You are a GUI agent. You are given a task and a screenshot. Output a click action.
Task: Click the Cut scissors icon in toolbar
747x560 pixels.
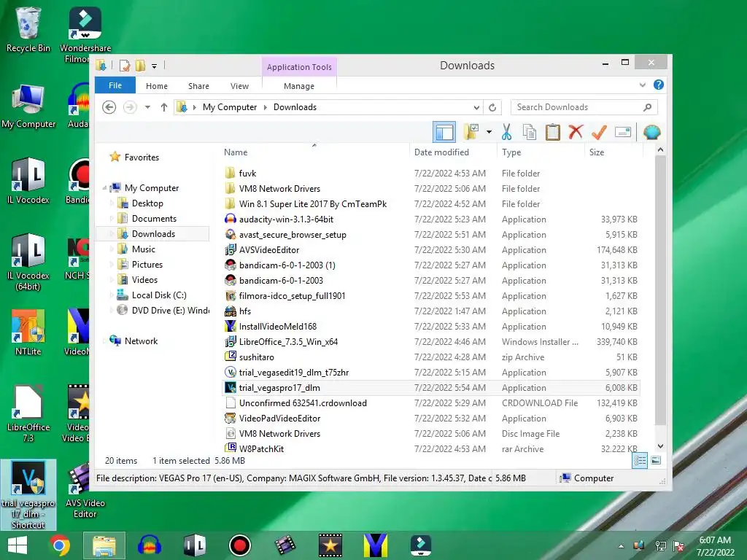click(506, 132)
